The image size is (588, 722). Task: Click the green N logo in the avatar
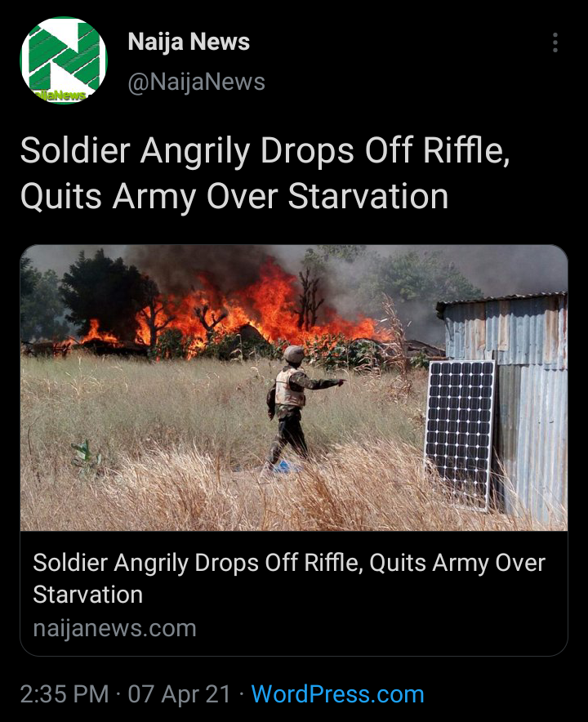click(x=64, y=56)
